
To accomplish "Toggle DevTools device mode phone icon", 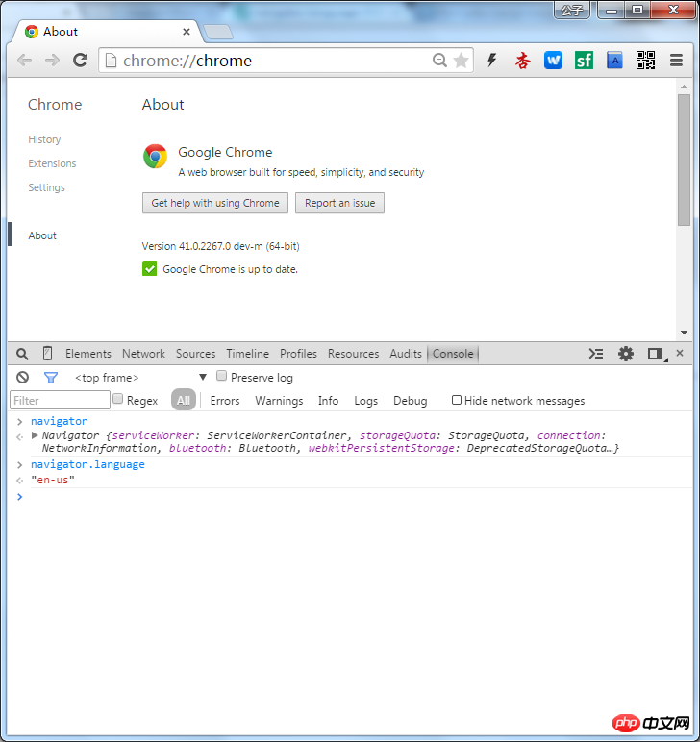I will click(x=47, y=354).
